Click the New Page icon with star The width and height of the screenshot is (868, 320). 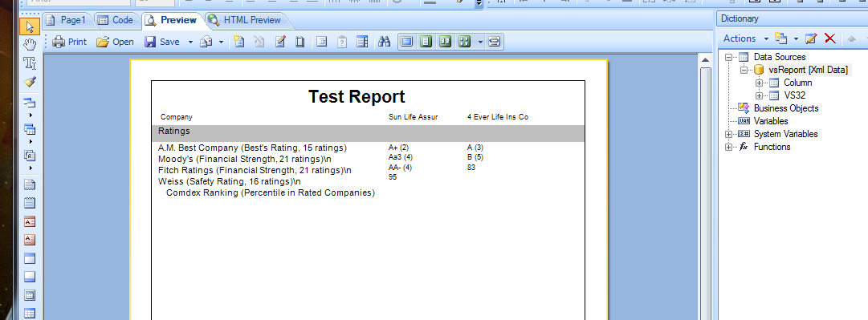click(x=238, y=42)
